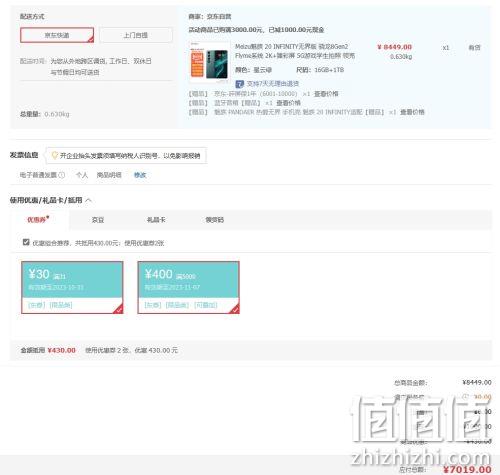Click the lightbulb tip icon in invoice section
This screenshot has width=500, height=475.
[55, 155]
